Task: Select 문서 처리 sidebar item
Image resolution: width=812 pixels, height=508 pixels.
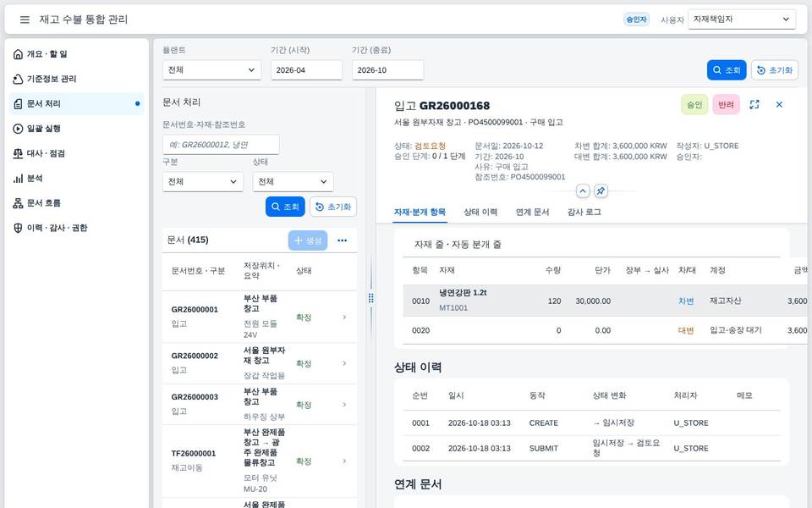Action: coord(76,103)
